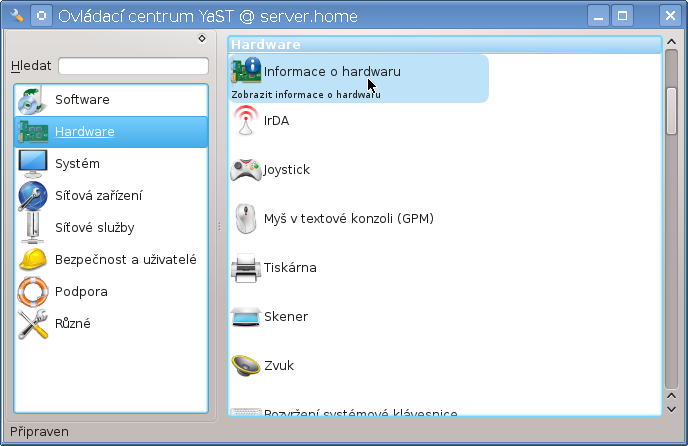Launch the Joystick module text
The image size is (688, 446).
287,170
